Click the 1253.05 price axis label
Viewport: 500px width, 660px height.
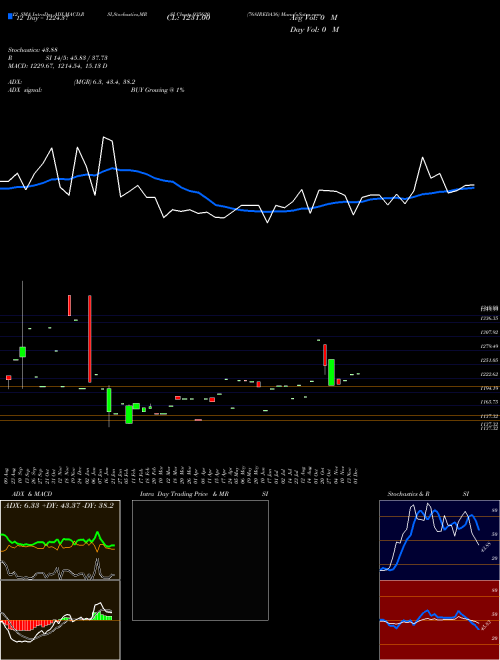tap(489, 360)
